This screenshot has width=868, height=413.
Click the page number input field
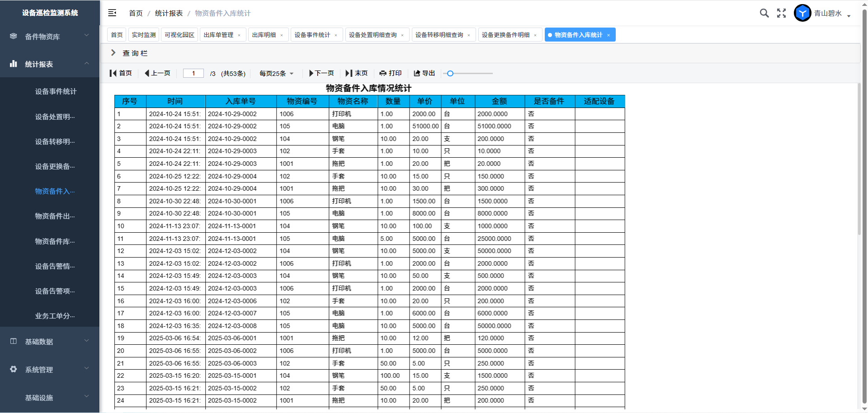[193, 73]
